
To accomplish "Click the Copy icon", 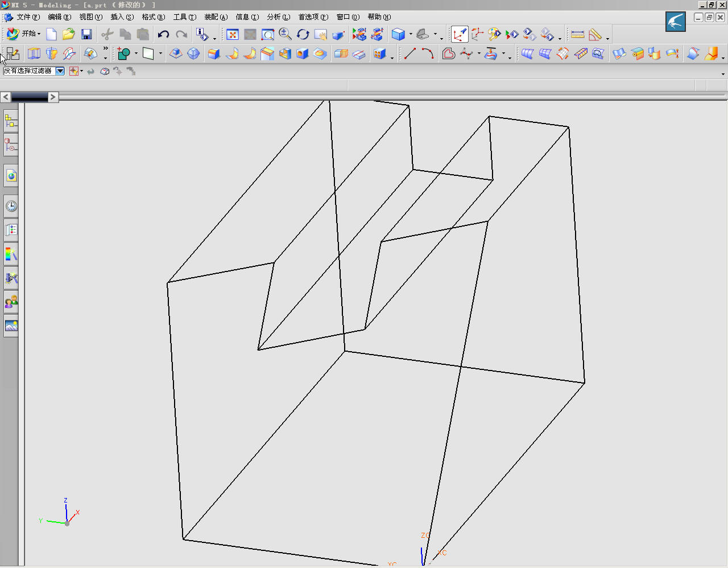I will tap(125, 34).
